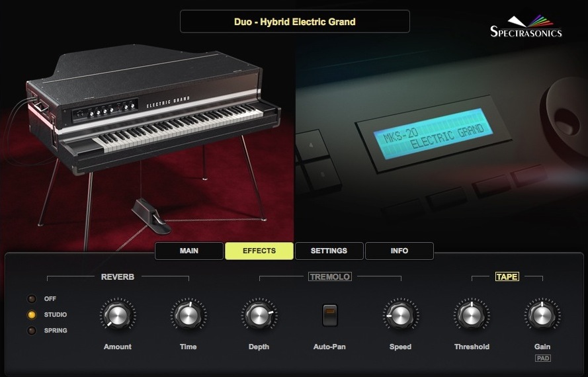Click the tremolo Speed knob
The width and height of the screenshot is (588, 377).
pos(401,315)
